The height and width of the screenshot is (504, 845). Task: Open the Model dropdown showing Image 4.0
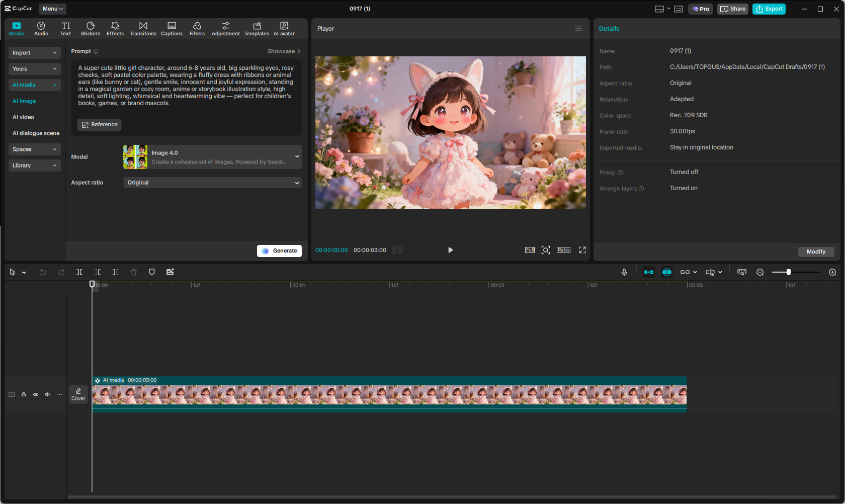point(212,157)
